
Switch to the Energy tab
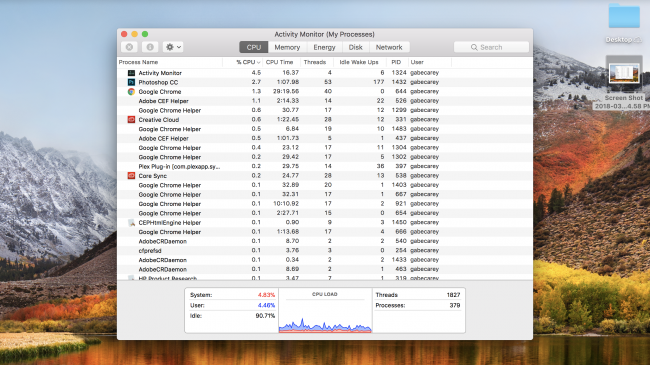point(324,47)
